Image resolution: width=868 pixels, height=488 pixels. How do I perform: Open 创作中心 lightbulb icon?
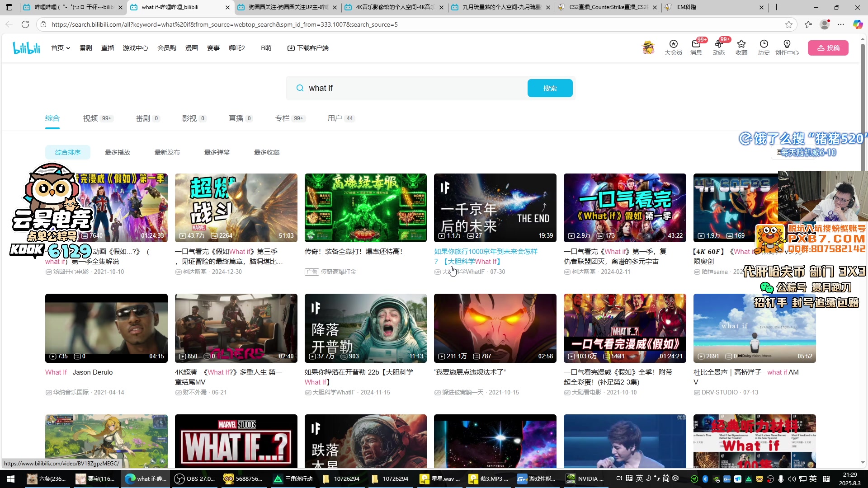tap(787, 47)
